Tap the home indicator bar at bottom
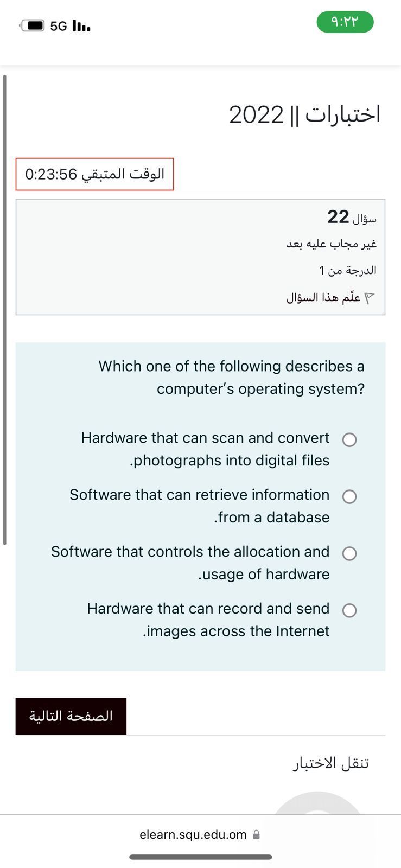The height and width of the screenshot is (868, 401). point(200,857)
